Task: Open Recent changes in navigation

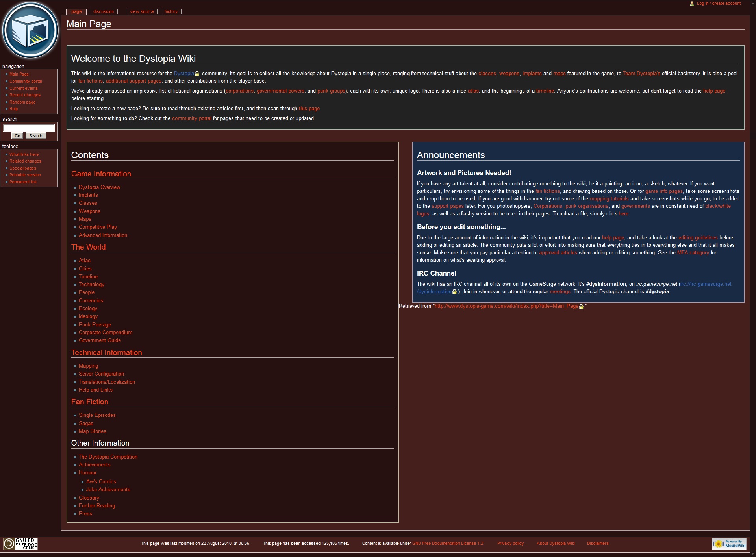Action: tap(25, 95)
